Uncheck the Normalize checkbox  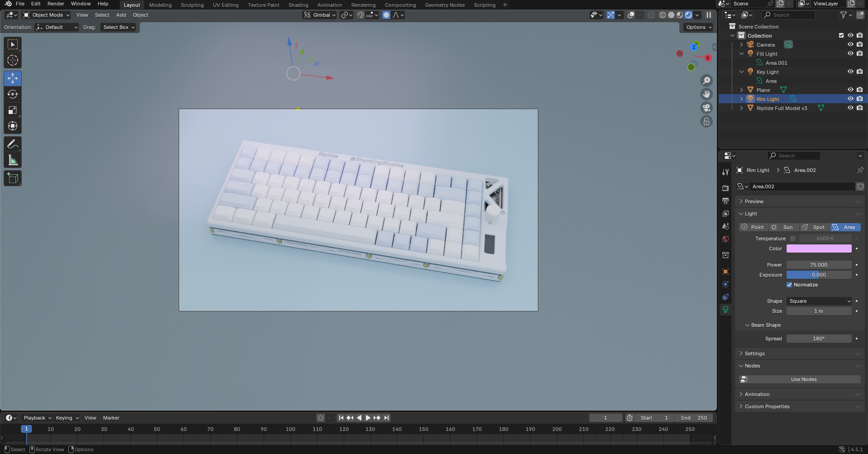(x=789, y=285)
